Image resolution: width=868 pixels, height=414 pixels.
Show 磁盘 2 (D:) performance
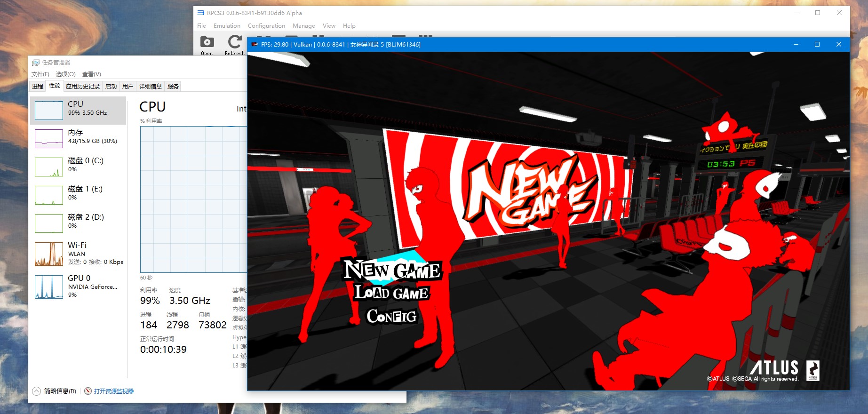[x=79, y=223]
